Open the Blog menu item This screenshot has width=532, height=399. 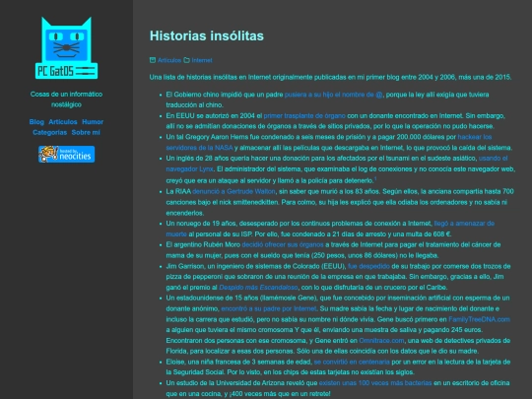pos(36,122)
